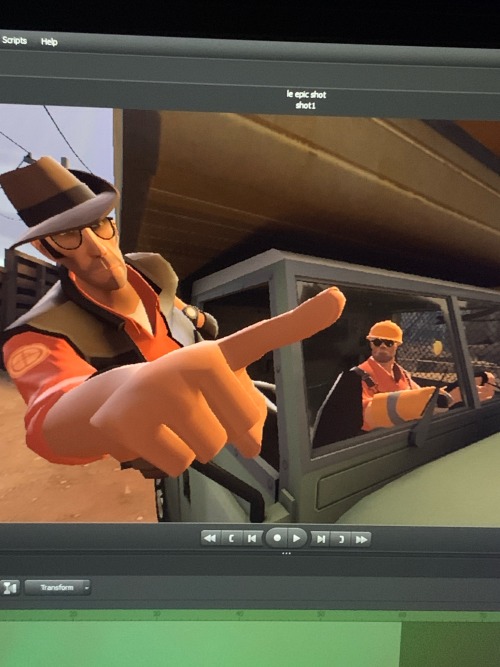This screenshot has height=667, width=500.
Task: Click the shot1 label above viewport
Action: [306, 105]
